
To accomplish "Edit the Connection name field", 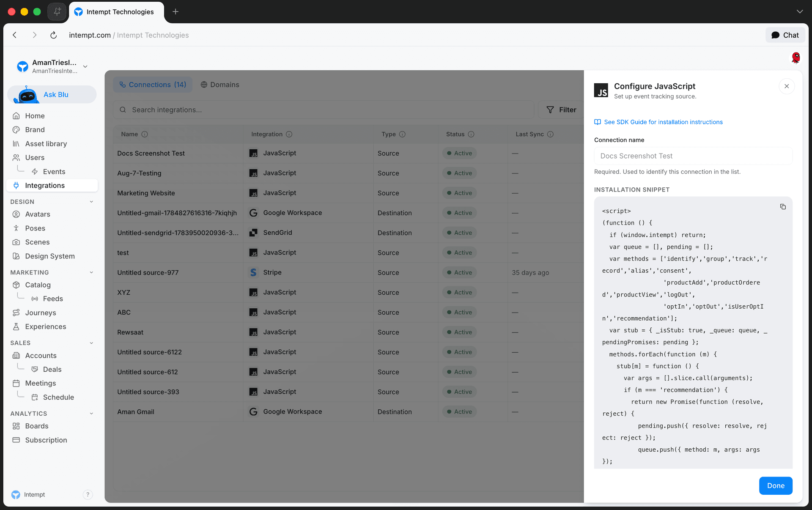I will point(693,156).
